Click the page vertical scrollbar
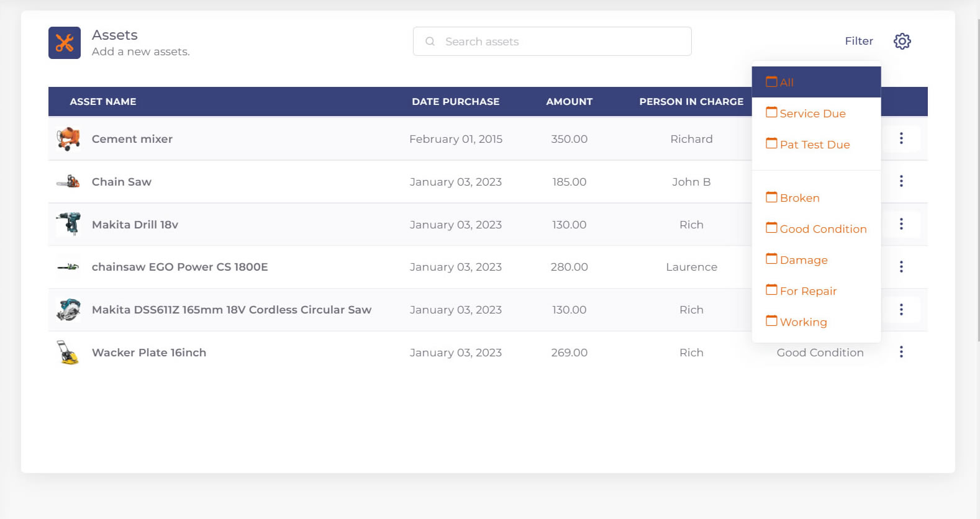 click(x=978, y=180)
